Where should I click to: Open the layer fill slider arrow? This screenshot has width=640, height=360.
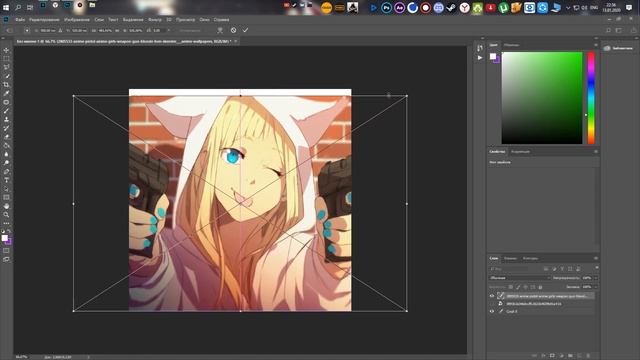pos(596,287)
